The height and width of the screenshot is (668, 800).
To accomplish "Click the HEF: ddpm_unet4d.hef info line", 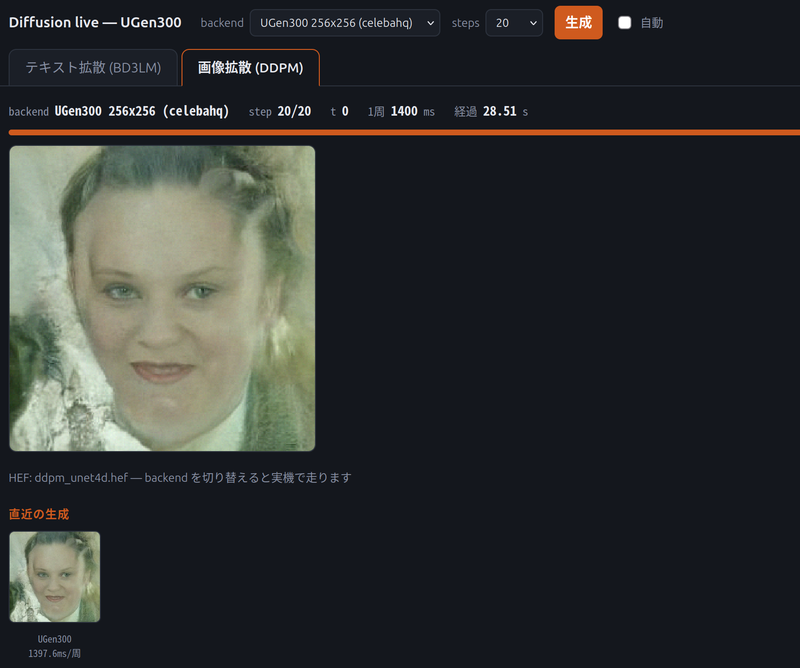I will click(180, 478).
